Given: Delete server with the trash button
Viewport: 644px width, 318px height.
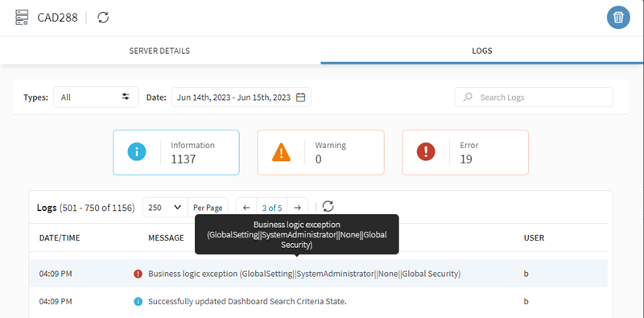Looking at the screenshot, I should (x=618, y=17).
